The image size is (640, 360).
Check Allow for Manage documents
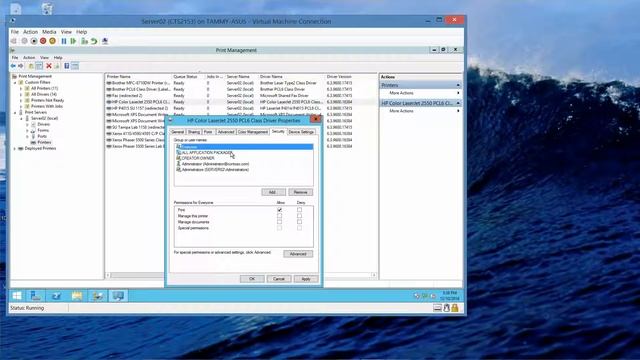[x=280, y=222]
